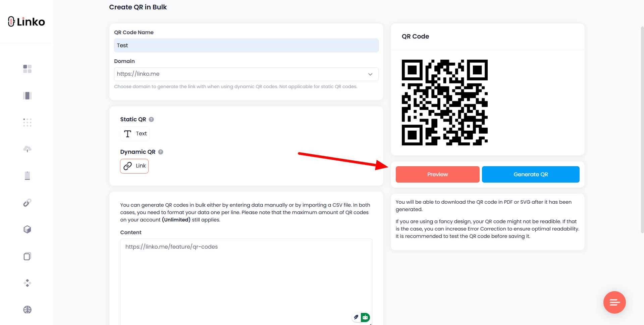Open the four-diamonds icon in sidebar
Image resolution: width=644 pixels, height=325 pixels.
tap(28, 283)
